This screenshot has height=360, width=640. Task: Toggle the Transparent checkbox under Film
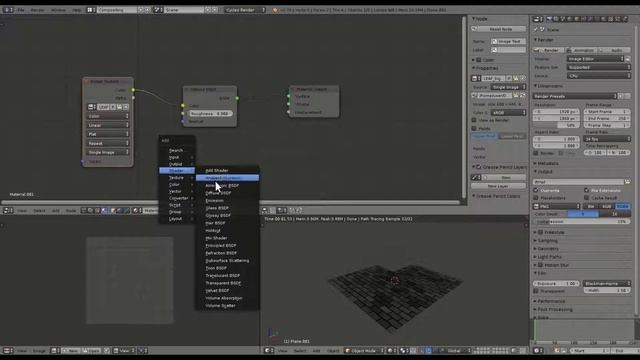[536, 291]
